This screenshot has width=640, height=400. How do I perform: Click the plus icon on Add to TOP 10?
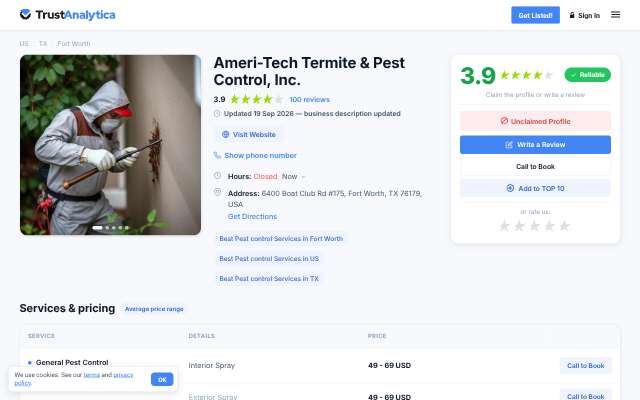tap(510, 188)
